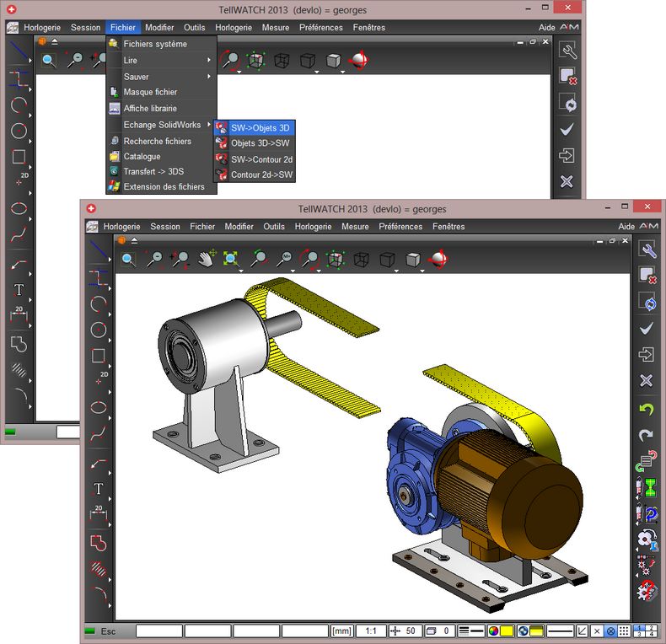Select the text tool in front window
The height and width of the screenshot is (644, 666).
98,488
